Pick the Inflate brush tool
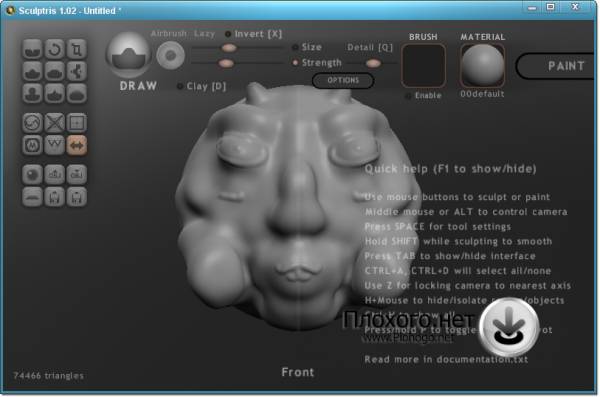Viewport: 600px width, 397px height. pyautogui.click(x=32, y=93)
